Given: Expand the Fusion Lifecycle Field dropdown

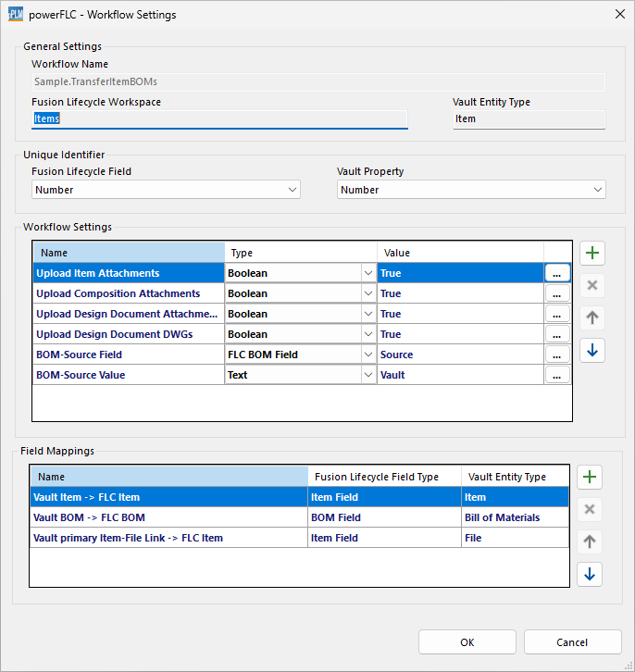Looking at the screenshot, I should pyautogui.click(x=293, y=190).
